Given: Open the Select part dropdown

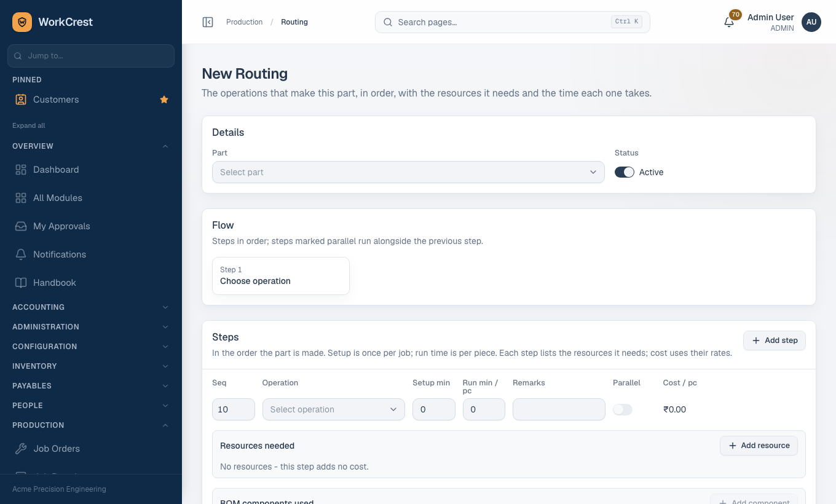Looking at the screenshot, I should click(408, 172).
